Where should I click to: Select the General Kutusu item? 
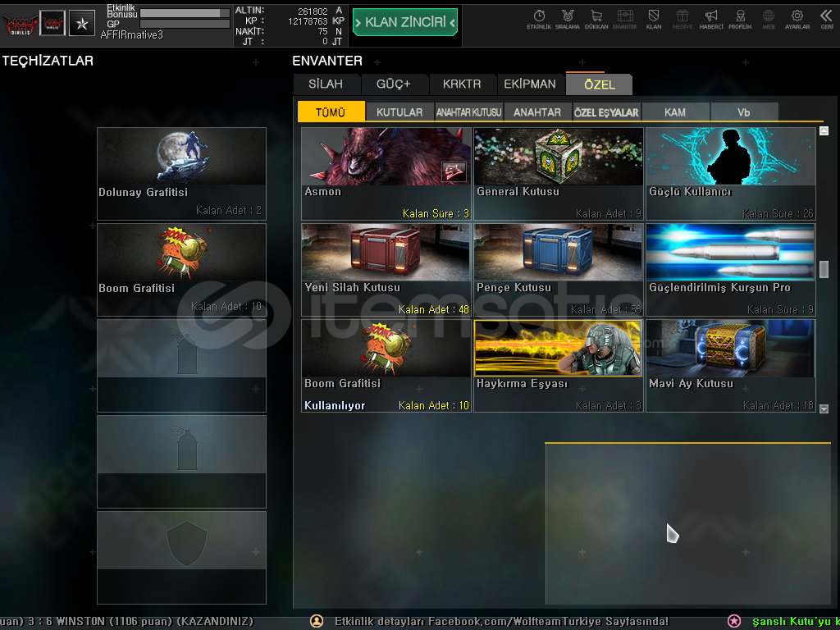558,174
